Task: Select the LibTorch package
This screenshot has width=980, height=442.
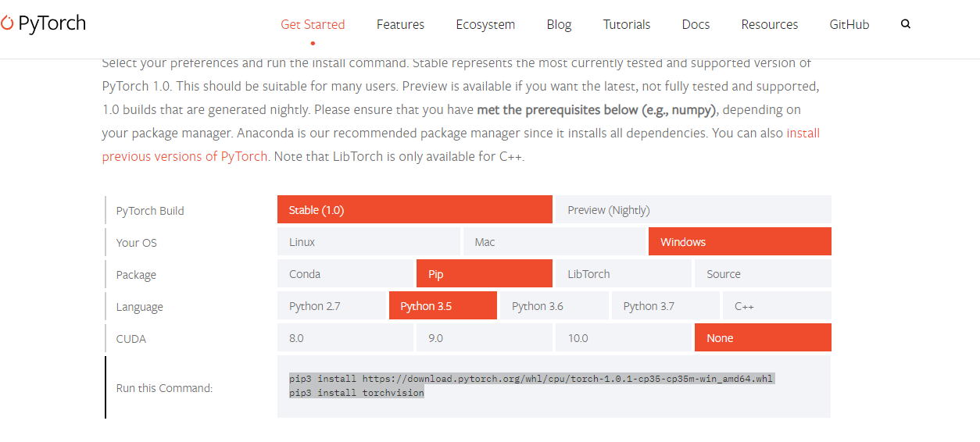Action: pyautogui.click(x=624, y=273)
